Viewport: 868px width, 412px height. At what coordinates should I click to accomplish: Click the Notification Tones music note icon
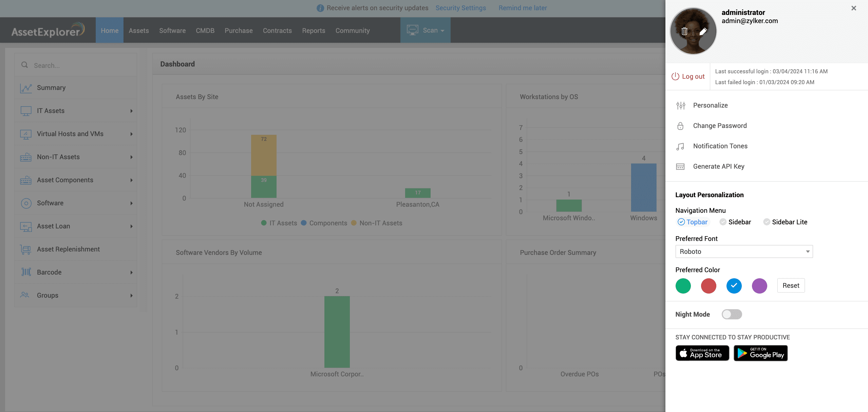pyautogui.click(x=680, y=146)
